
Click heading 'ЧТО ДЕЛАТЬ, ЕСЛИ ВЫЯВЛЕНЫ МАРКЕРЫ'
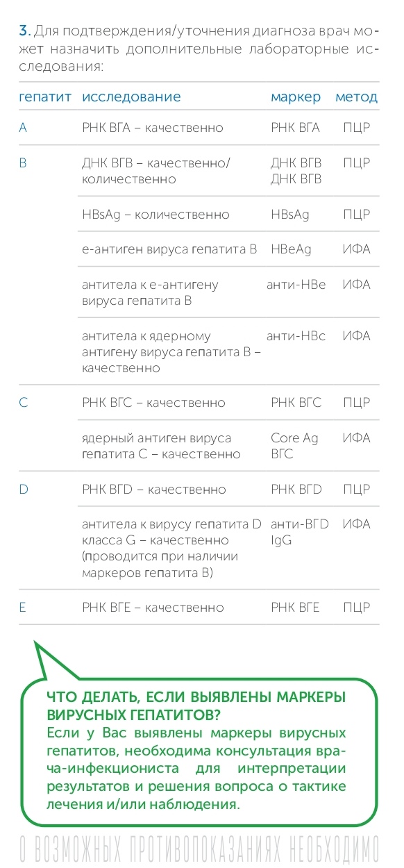coord(196,698)
